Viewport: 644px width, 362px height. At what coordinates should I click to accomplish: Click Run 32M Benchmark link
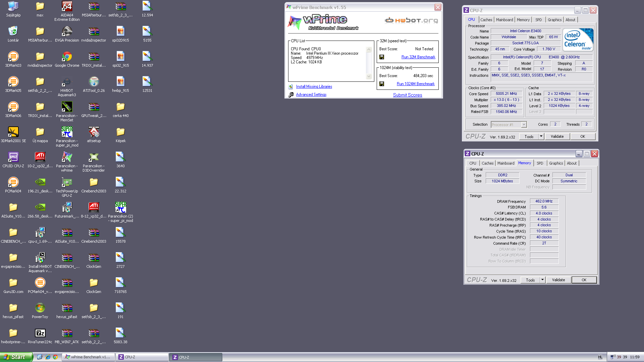coord(418,57)
